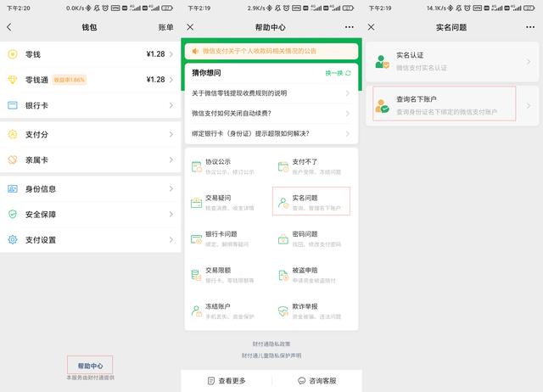Open 财付通隐私政策 link

tap(271, 344)
